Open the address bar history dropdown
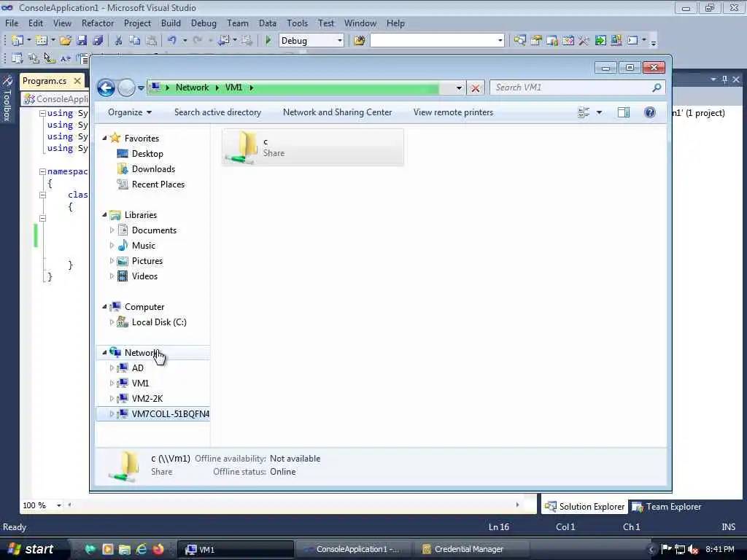 pyautogui.click(x=459, y=88)
